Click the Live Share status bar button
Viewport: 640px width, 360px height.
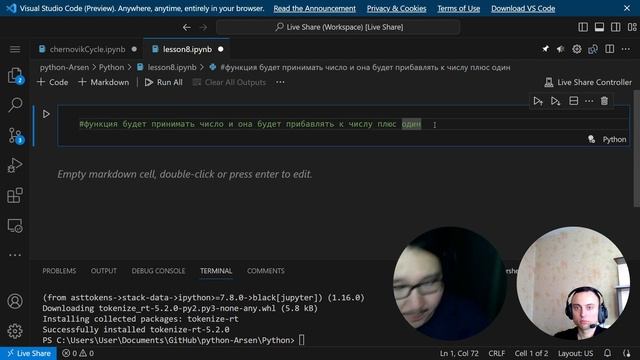29,353
